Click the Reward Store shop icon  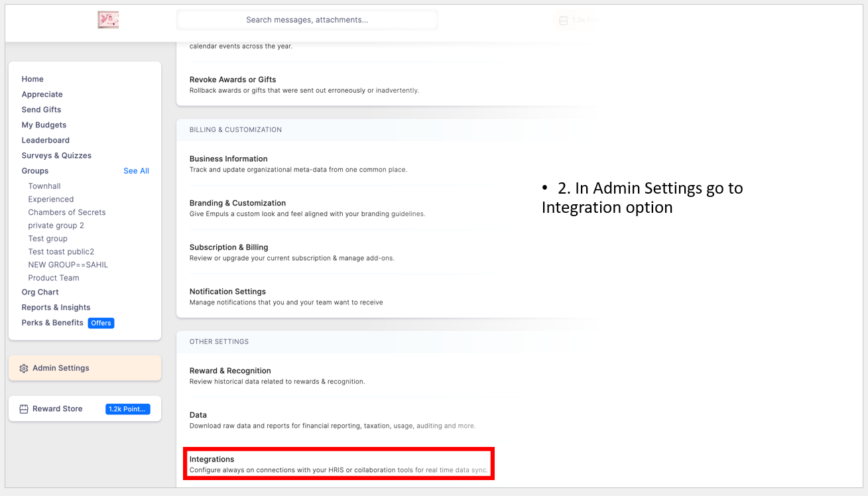24,409
